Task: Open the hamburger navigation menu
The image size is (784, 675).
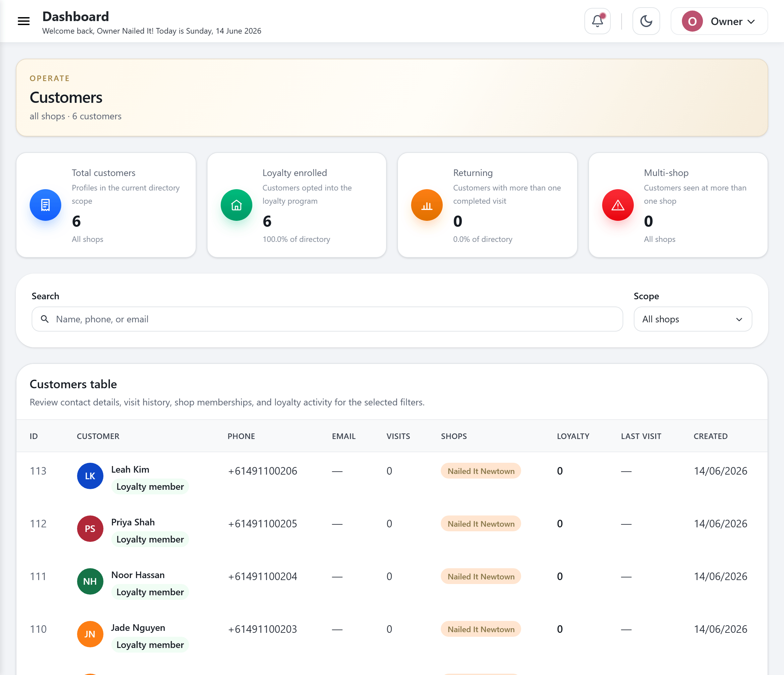Action: 23,21
